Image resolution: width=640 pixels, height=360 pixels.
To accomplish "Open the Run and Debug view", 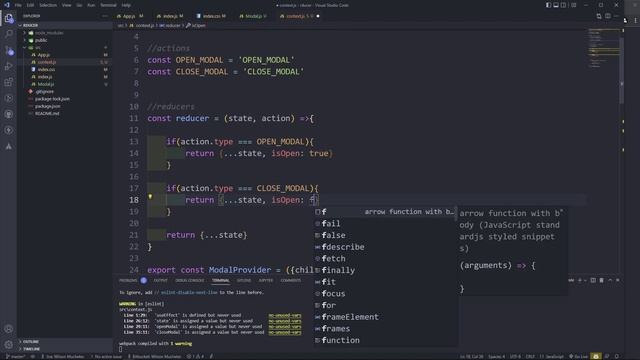I will tap(9, 66).
